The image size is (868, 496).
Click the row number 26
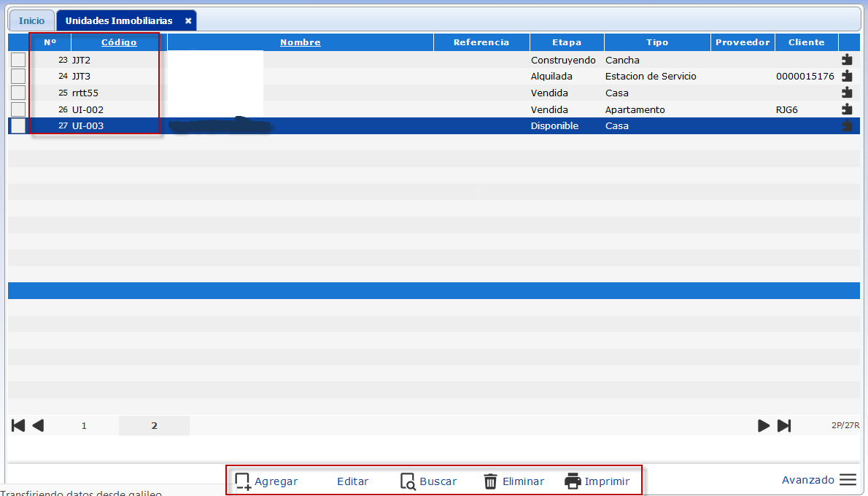[63, 109]
